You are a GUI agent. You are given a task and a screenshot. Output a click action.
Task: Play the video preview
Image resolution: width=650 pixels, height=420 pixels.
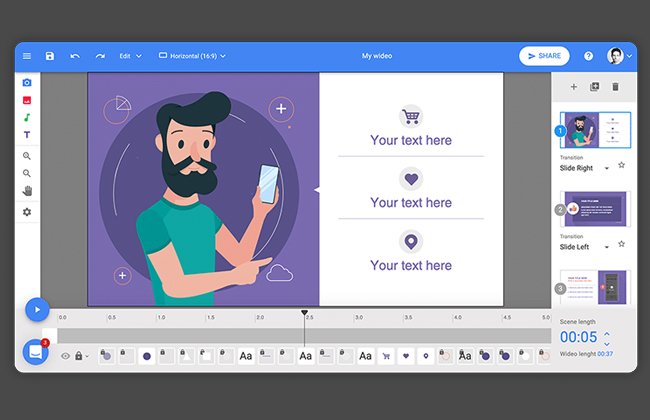[x=37, y=310]
